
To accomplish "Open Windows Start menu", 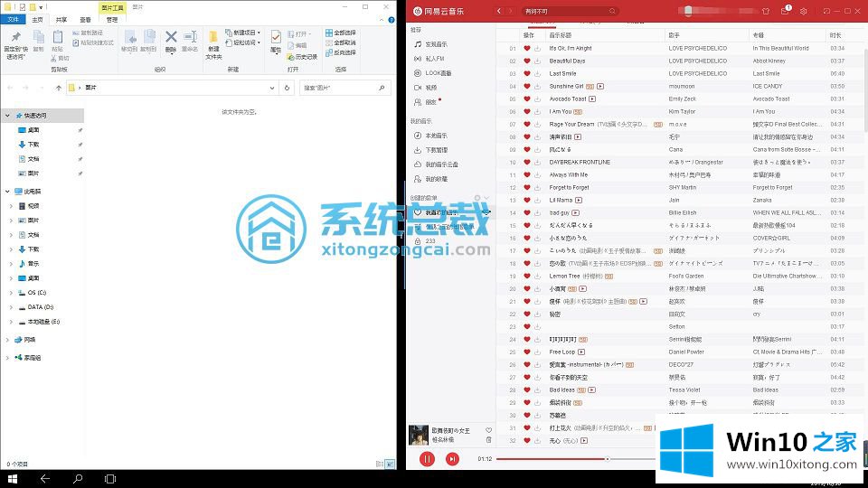I will click(12, 479).
